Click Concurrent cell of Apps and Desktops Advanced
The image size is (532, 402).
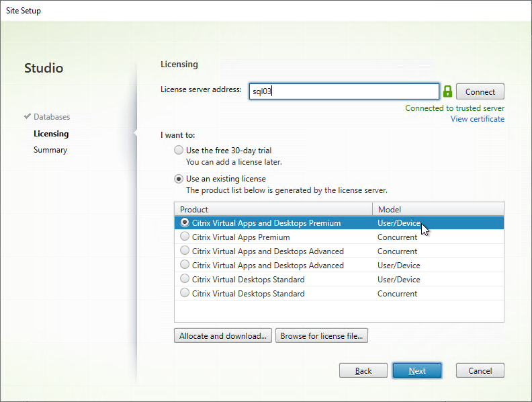(x=397, y=251)
